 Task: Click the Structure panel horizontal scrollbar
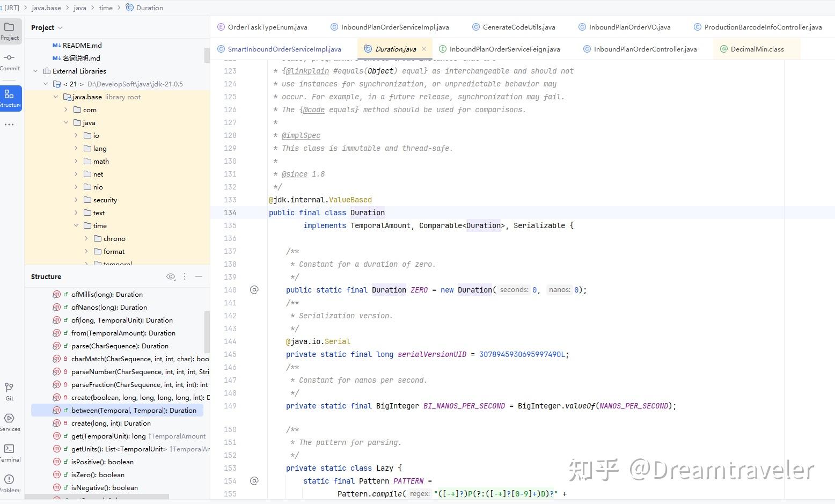[x=97, y=496]
